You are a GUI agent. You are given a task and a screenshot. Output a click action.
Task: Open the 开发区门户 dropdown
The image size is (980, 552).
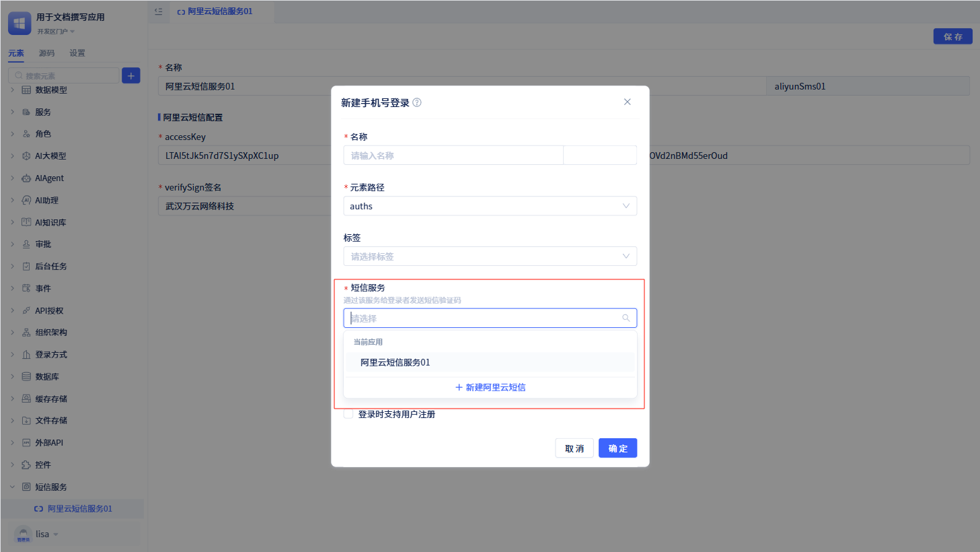click(56, 32)
